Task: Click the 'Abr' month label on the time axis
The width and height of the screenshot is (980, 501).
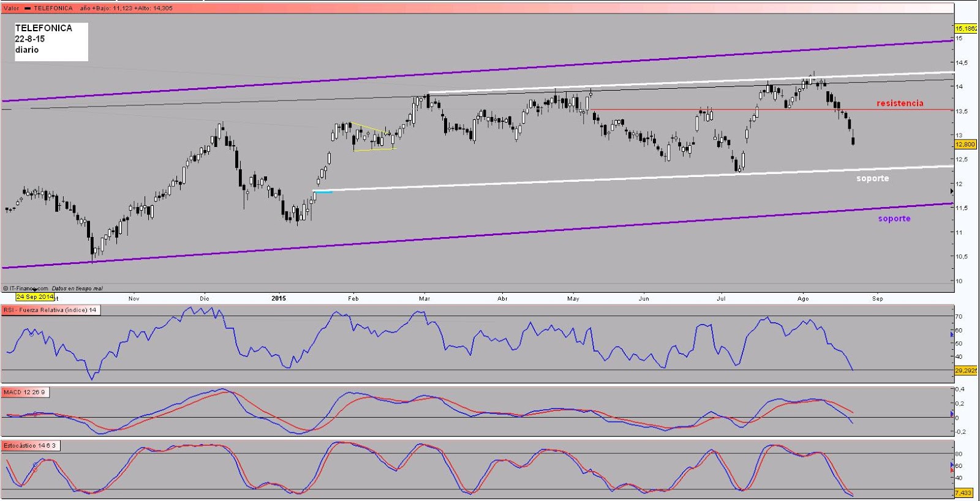Action: click(x=503, y=299)
